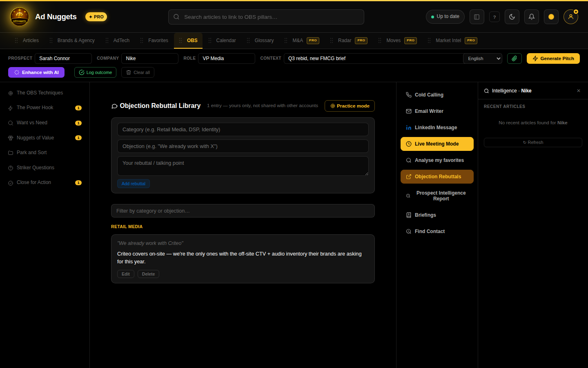Click the clock icon in Live Meeting Mode
The width and height of the screenshot is (588, 368).
(x=409, y=144)
